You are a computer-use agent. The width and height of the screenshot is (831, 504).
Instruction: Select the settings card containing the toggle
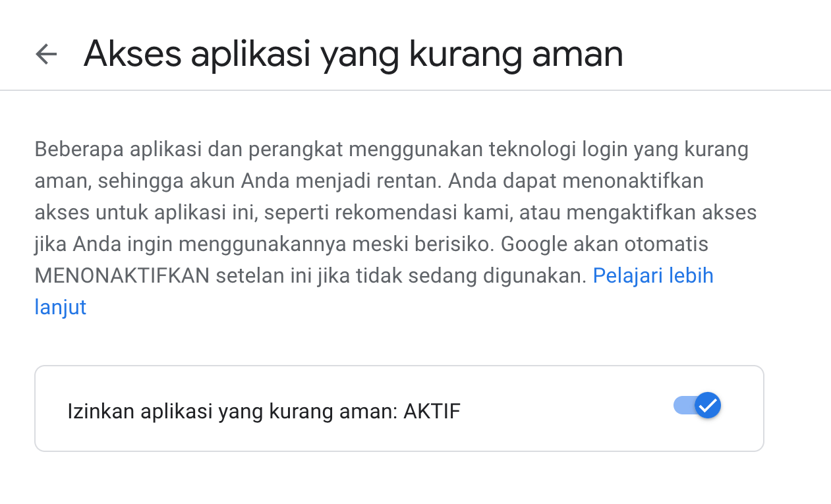pos(399,407)
